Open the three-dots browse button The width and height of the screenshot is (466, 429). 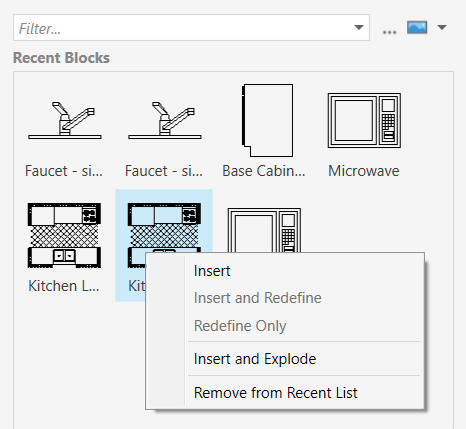pos(389,32)
